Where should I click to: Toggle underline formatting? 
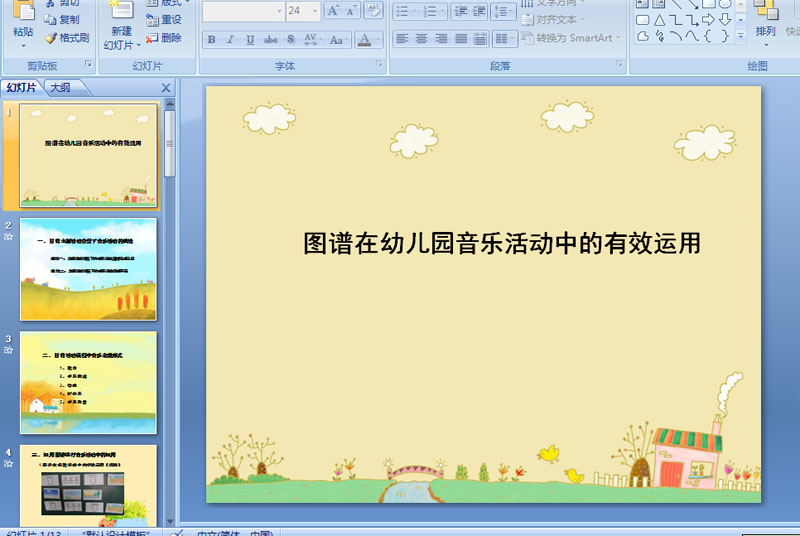pos(250,40)
